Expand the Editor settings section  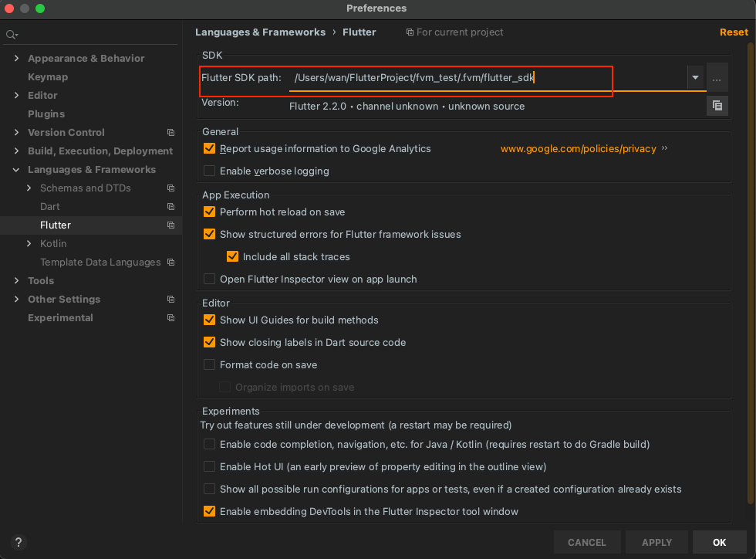[x=16, y=95]
